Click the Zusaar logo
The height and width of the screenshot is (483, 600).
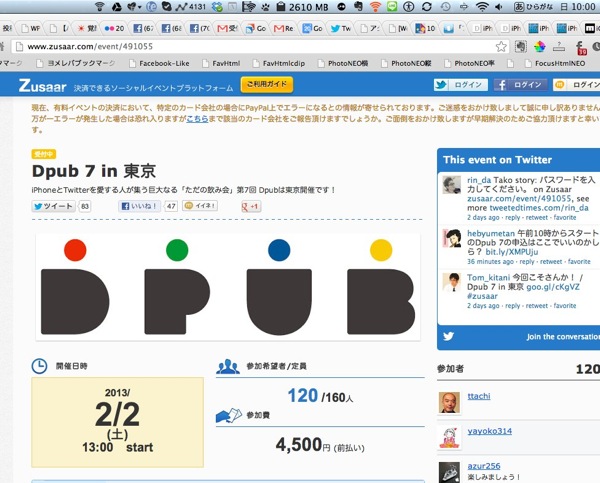pyautogui.click(x=42, y=86)
